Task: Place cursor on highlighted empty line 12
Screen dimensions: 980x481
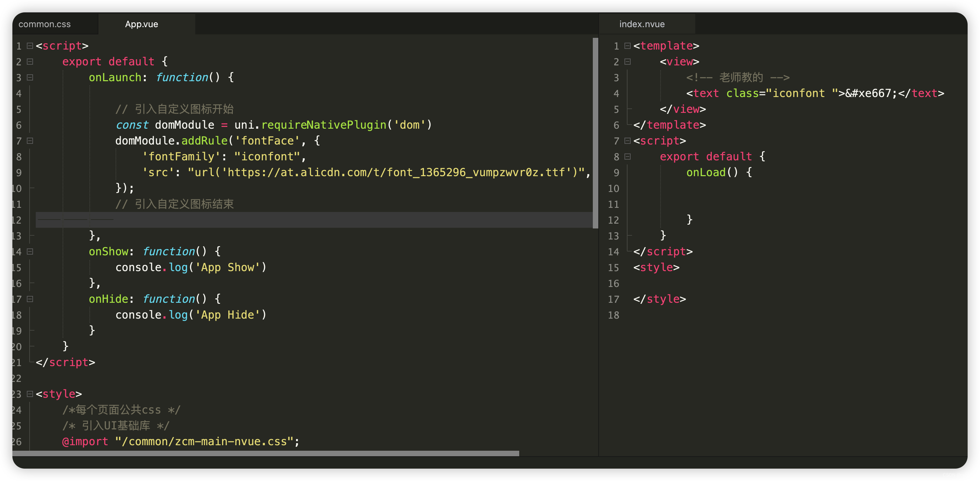Action: click(x=304, y=220)
